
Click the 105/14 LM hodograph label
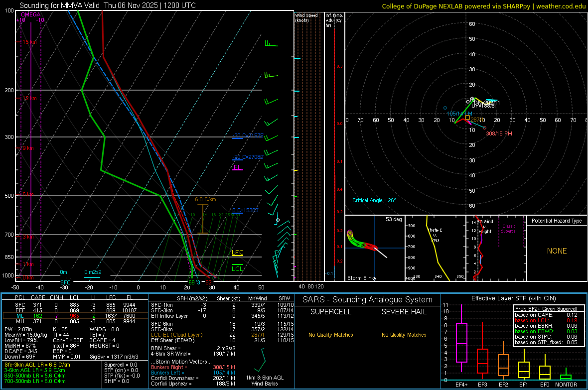click(459, 114)
